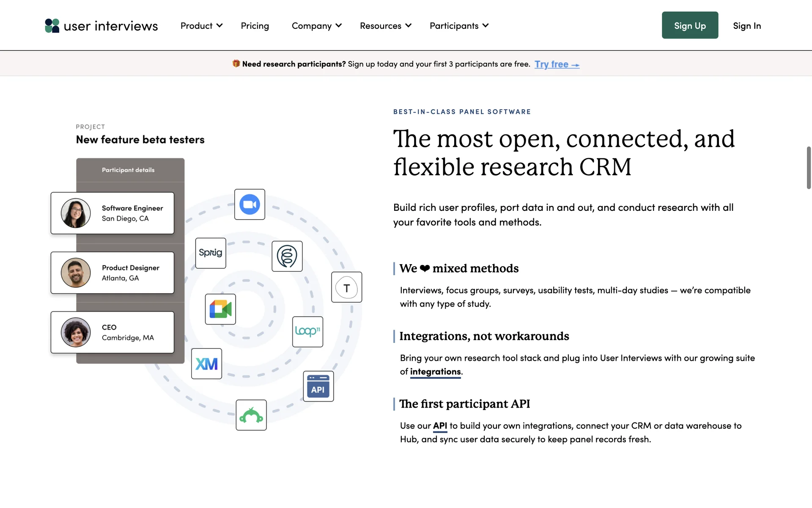Screen dimensions: 812x508
Task: Go to the Pricing page
Action: tap(255, 26)
